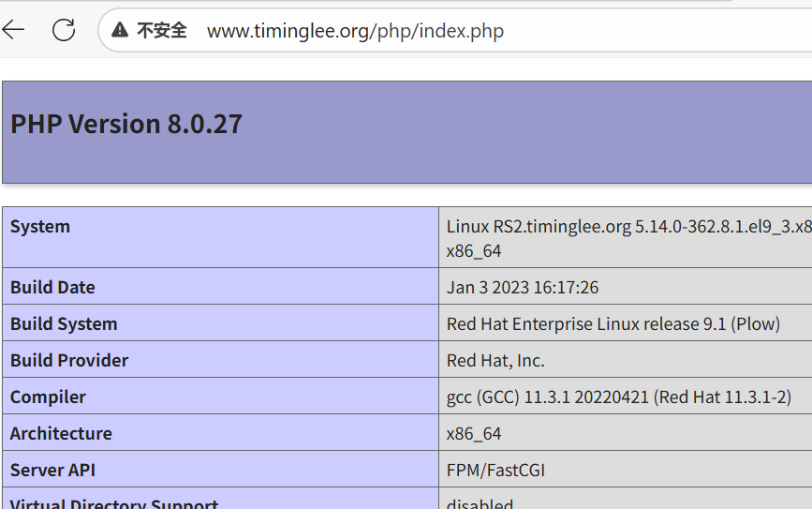Click the Build Date label
812x509 pixels.
click(52, 287)
